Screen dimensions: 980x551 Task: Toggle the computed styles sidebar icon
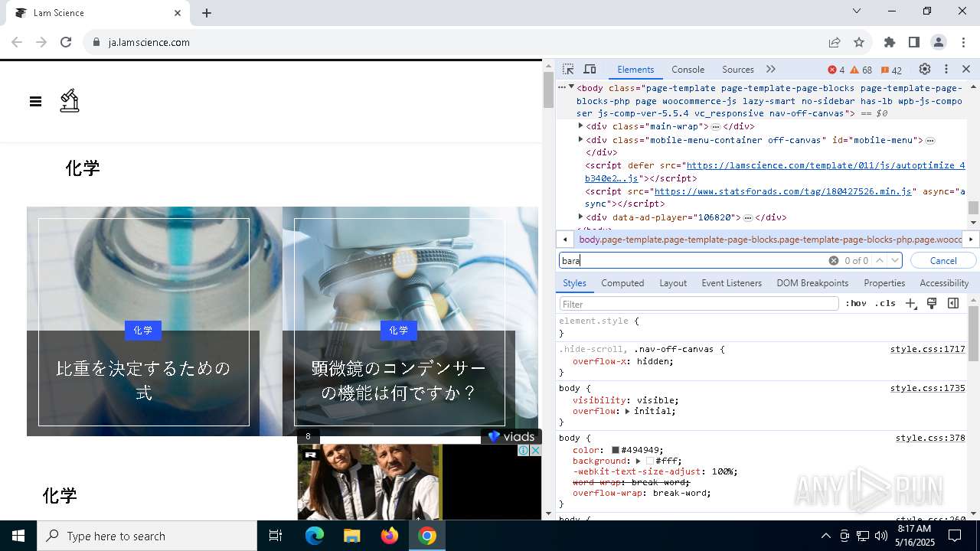click(953, 304)
